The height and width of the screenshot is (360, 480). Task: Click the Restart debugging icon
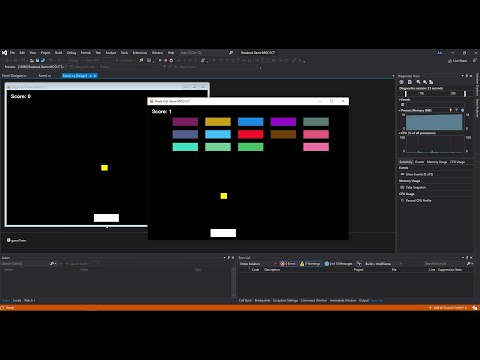pos(171,61)
